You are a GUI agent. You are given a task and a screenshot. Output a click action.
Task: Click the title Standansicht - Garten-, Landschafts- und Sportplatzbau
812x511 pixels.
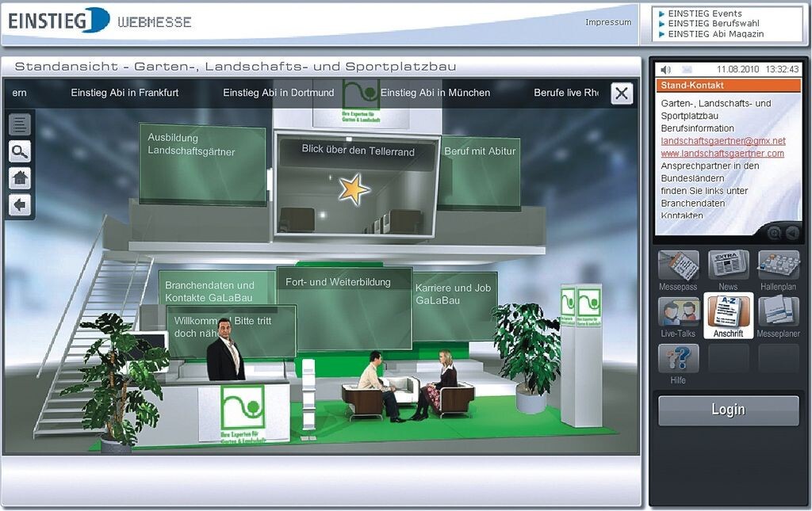pos(235,67)
